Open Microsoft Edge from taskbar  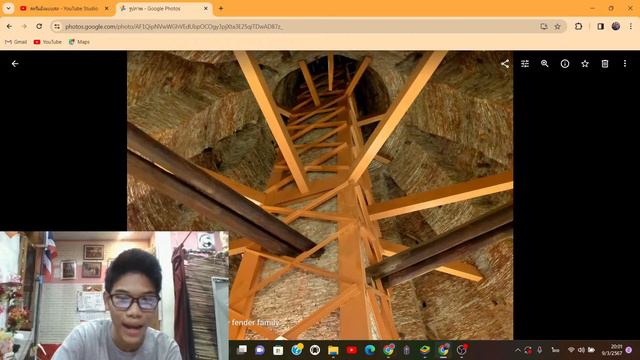point(370,350)
